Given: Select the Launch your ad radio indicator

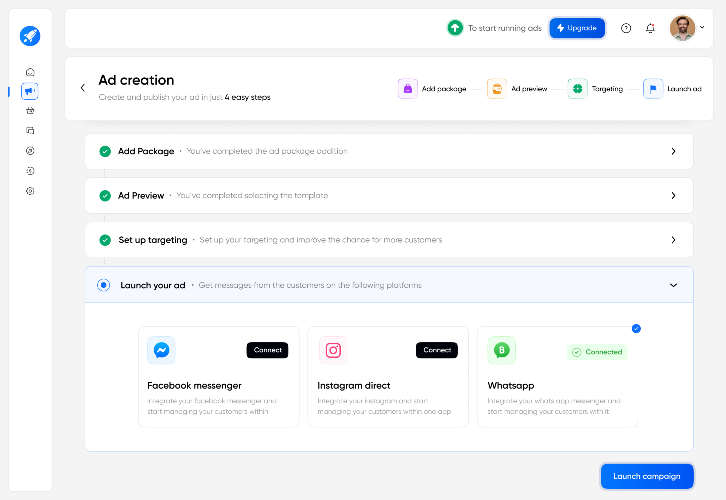Looking at the screenshot, I should [104, 285].
